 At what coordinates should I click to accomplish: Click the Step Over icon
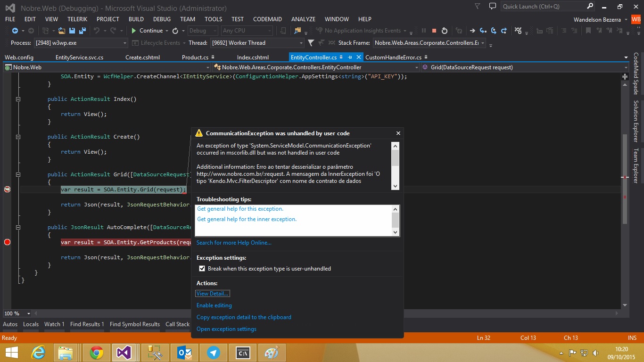[494, 31]
